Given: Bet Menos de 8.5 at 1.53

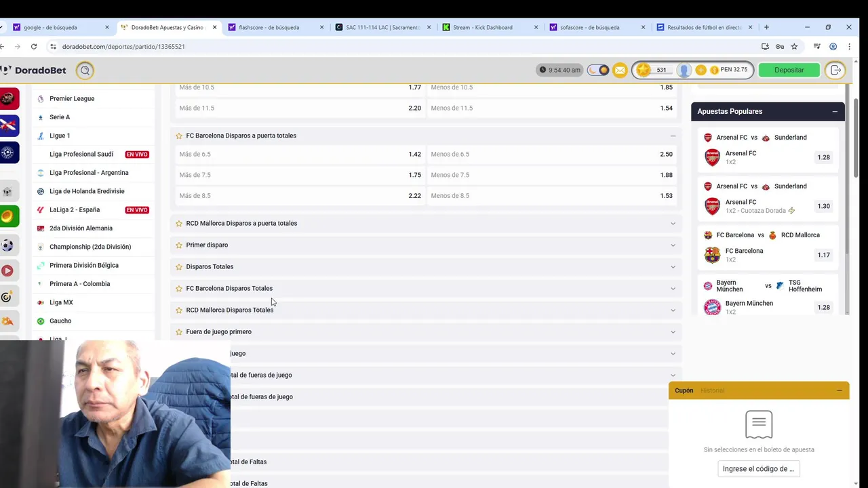Looking at the screenshot, I should (551, 196).
